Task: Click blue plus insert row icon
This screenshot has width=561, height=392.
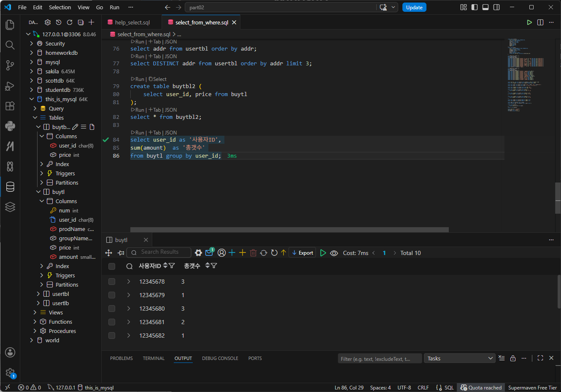Action: coord(232,252)
